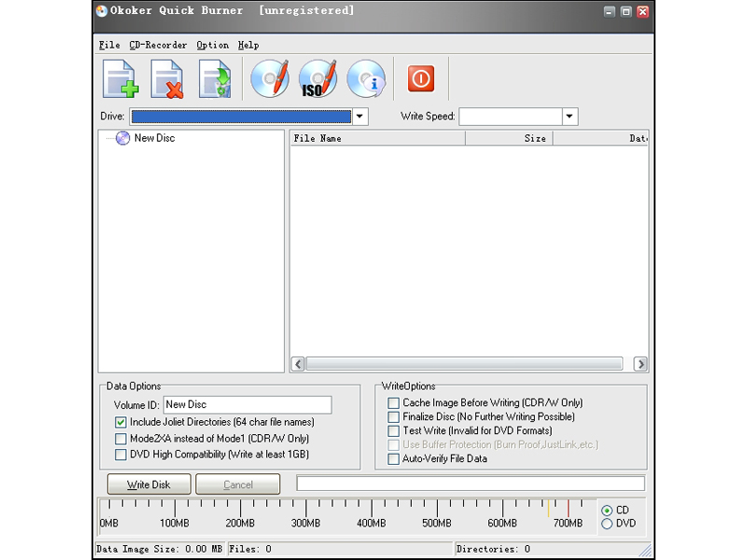Image resolution: width=747 pixels, height=560 pixels.
Task: Open the File menu
Action: click(109, 45)
